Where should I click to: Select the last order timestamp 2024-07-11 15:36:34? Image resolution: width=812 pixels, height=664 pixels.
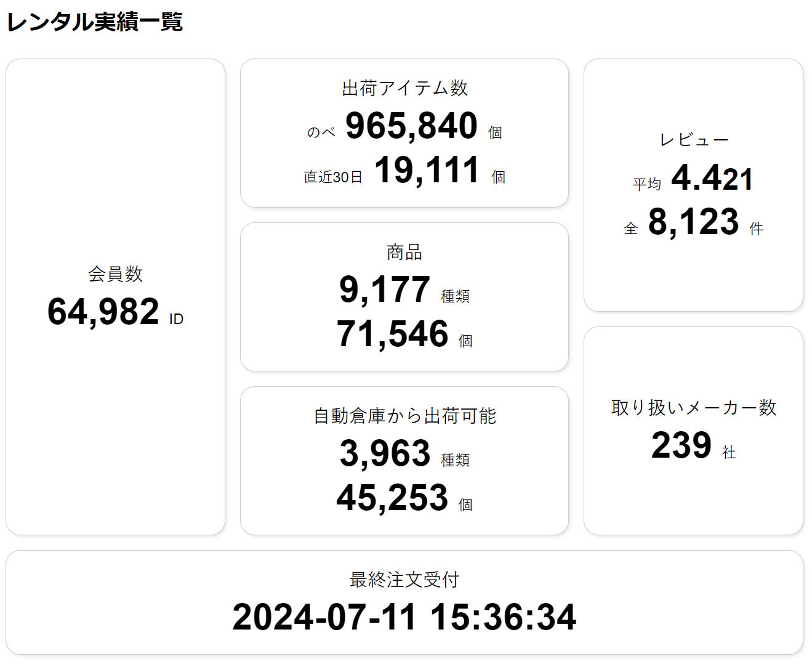[404, 617]
